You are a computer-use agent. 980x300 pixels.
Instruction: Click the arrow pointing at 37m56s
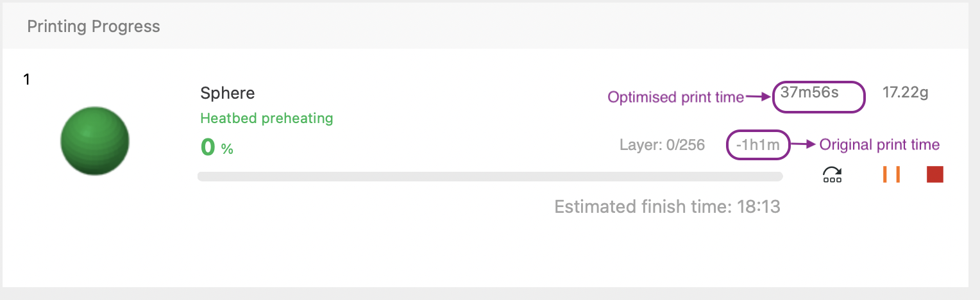tap(757, 97)
